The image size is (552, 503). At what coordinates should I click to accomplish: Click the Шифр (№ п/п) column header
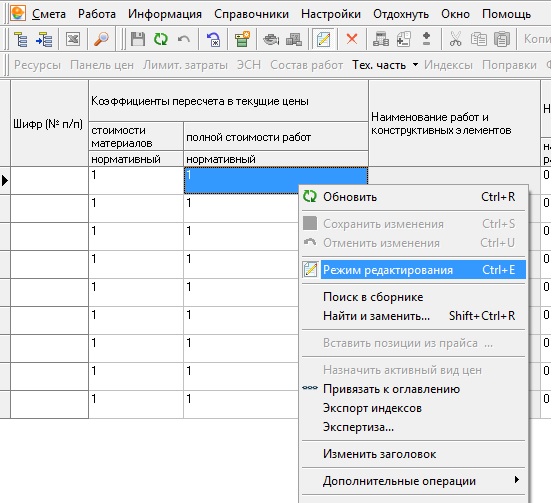(49, 124)
